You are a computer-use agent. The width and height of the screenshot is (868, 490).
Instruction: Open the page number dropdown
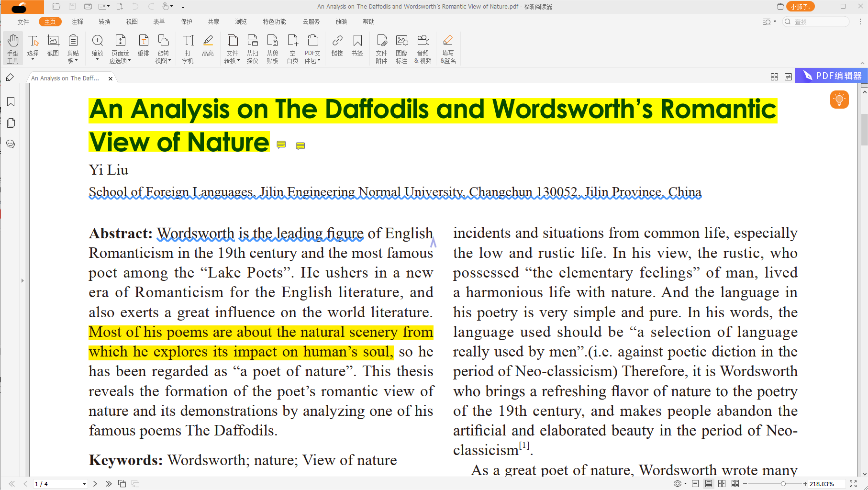(84, 484)
